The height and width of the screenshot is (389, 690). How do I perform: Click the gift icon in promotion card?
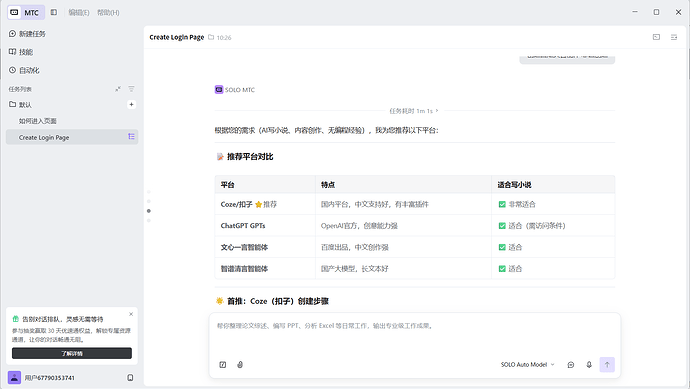[x=15, y=319]
